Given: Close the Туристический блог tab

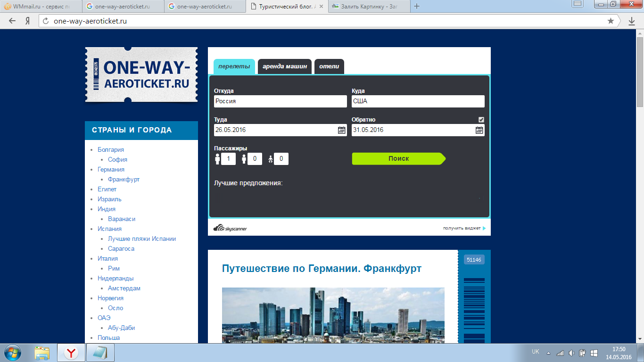Looking at the screenshot, I should tap(321, 7).
